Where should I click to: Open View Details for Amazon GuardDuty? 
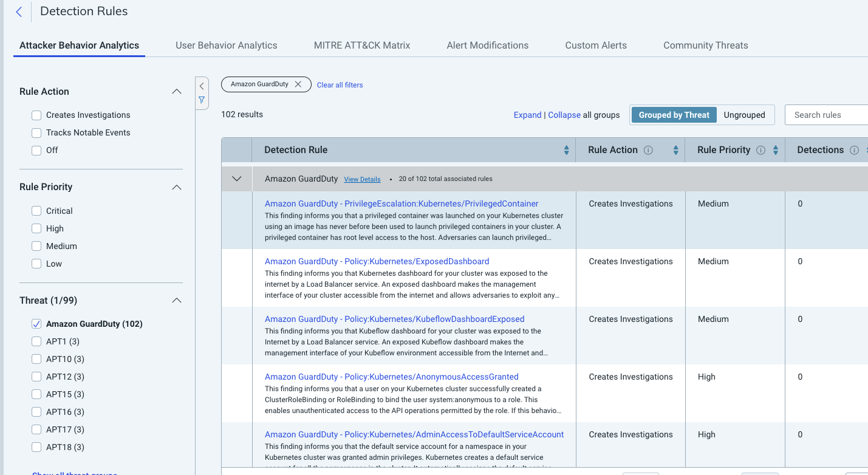coord(362,179)
